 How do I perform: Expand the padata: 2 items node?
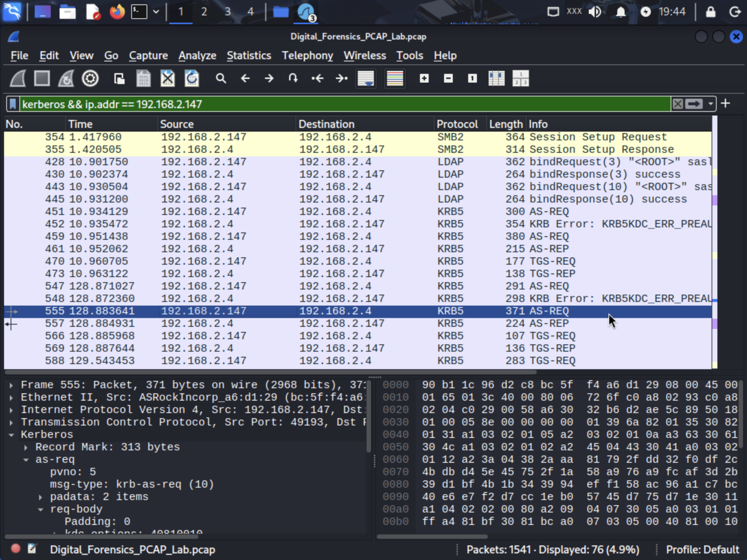41,497
